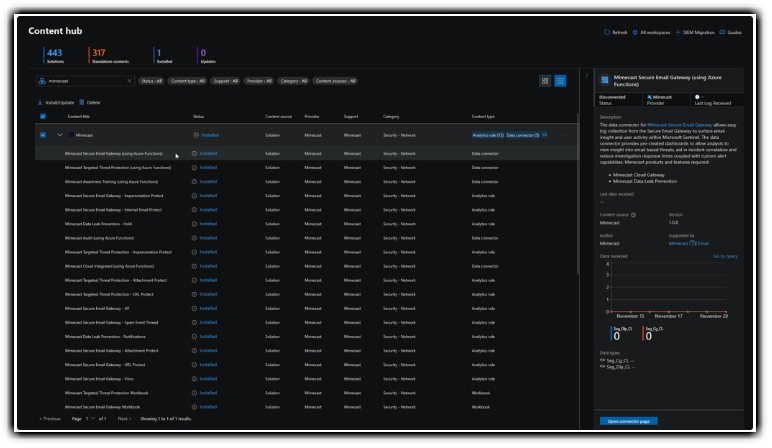Screen dimensions: 772x448
Task: Open the Status filter dropdown
Action: click(151, 81)
